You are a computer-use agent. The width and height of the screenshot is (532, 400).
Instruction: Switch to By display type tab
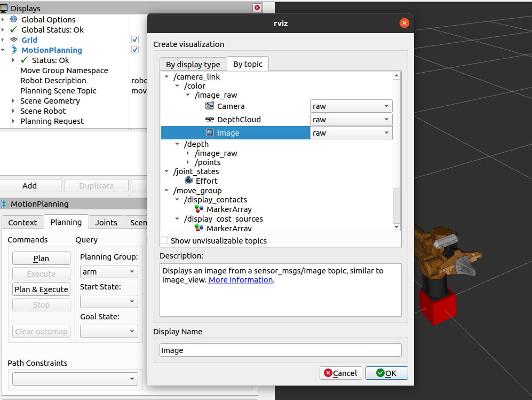[x=193, y=64]
